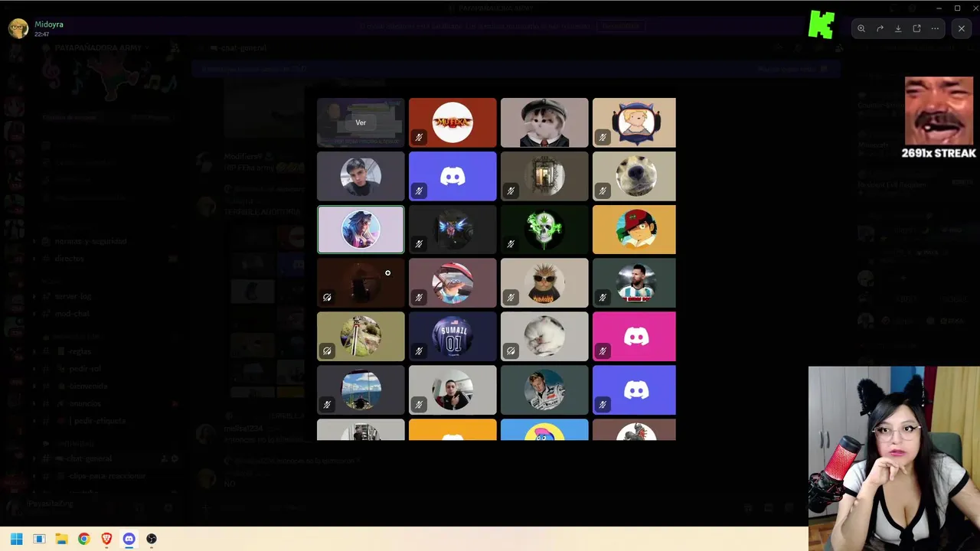
Task: Click the Midoyra username text
Action: [x=49, y=24]
